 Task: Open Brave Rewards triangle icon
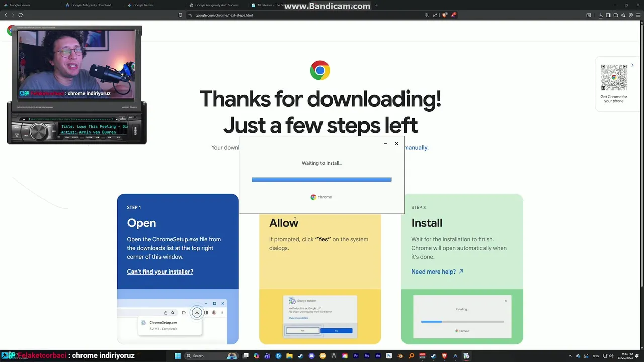pos(453,15)
